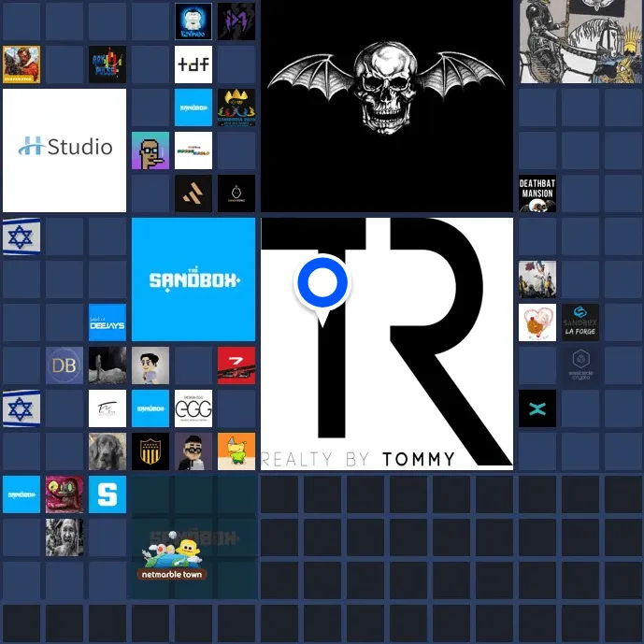Open the heart drawing land tile
The width and height of the screenshot is (644, 644).
tap(537, 322)
